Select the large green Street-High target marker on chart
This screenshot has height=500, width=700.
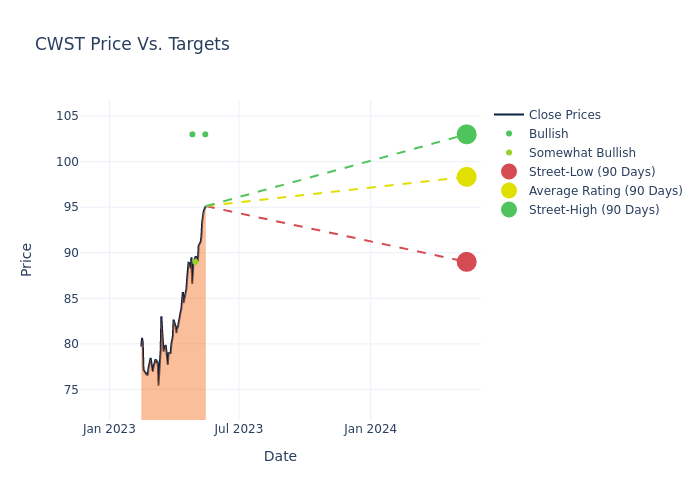[466, 134]
